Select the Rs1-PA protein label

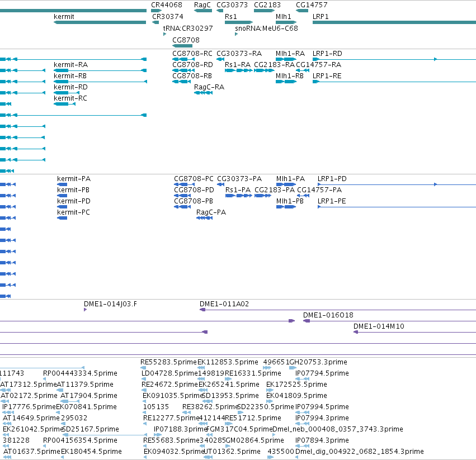(238, 190)
